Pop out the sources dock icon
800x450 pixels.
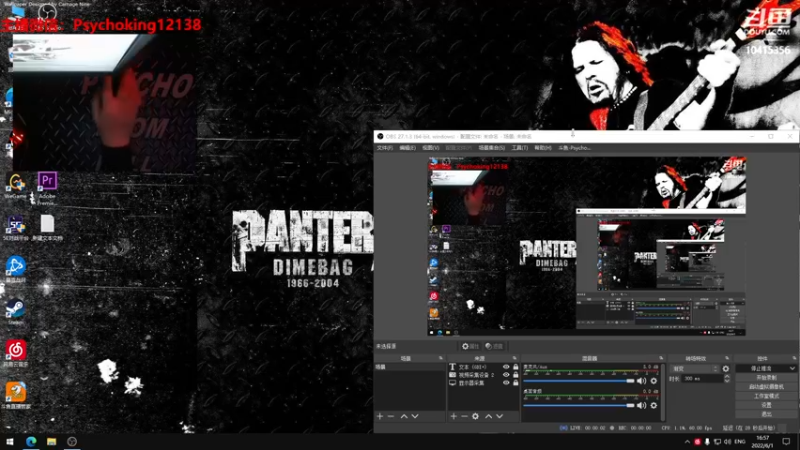[x=514, y=358]
